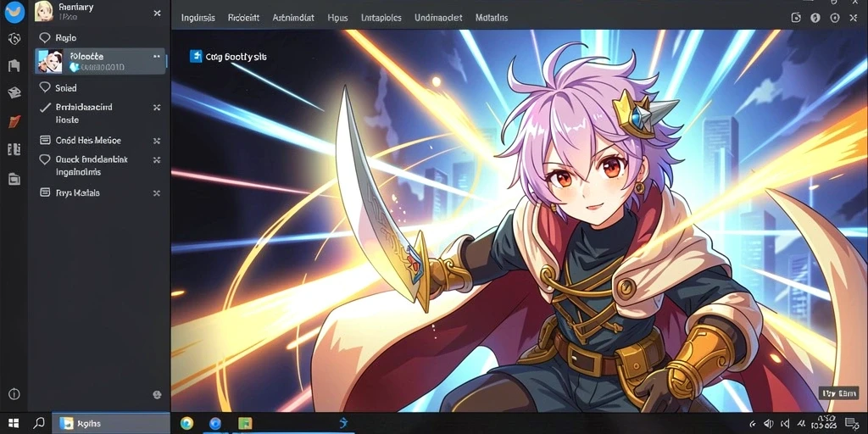Screen dimensions: 868x434
Task: Select the "Undimaodet" menu item
Action: pyautogui.click(x=438, y=18)
